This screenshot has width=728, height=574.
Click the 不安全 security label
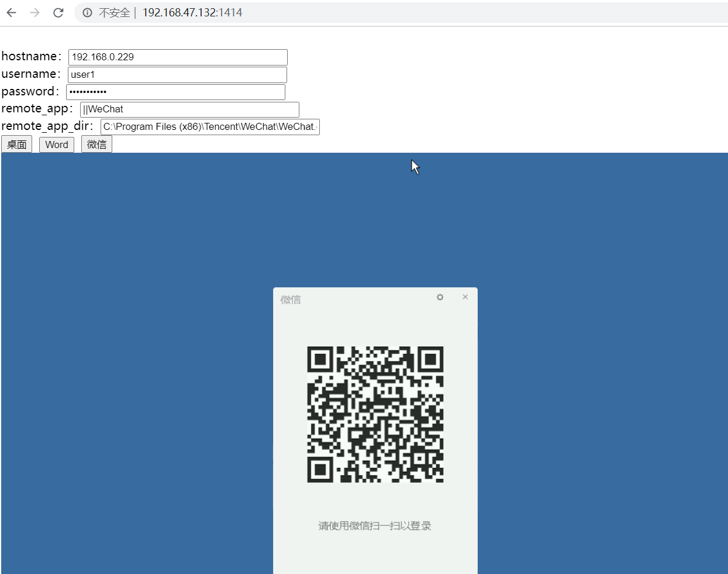114,12
